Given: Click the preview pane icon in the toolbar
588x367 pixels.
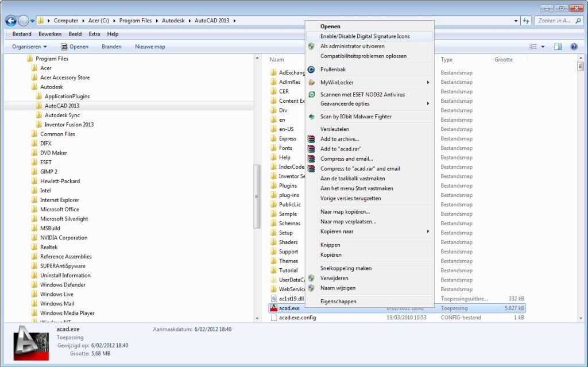Looking at the screenshot, I should click(558, 47).
